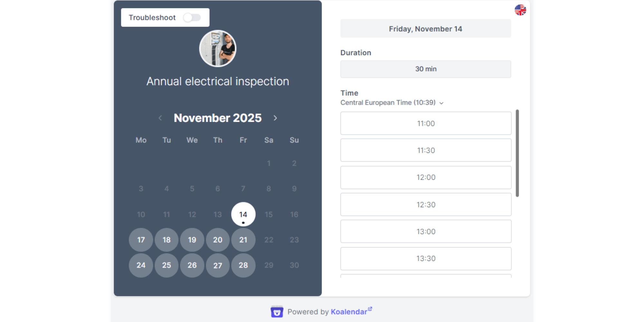
Task: Go to previous month with left arrow
Action: click(160, 118)
